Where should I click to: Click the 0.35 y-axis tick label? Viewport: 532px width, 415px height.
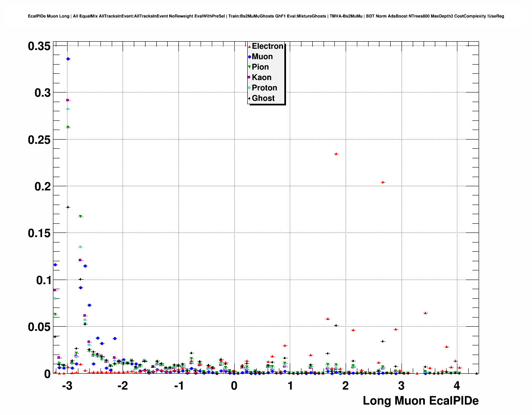click(x=39, y=46)
